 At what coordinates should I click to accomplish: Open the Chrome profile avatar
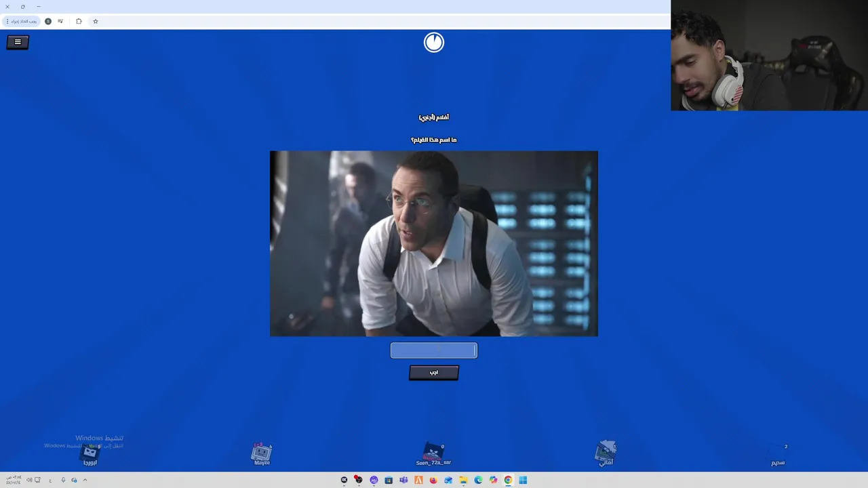[x=48, y=21]
